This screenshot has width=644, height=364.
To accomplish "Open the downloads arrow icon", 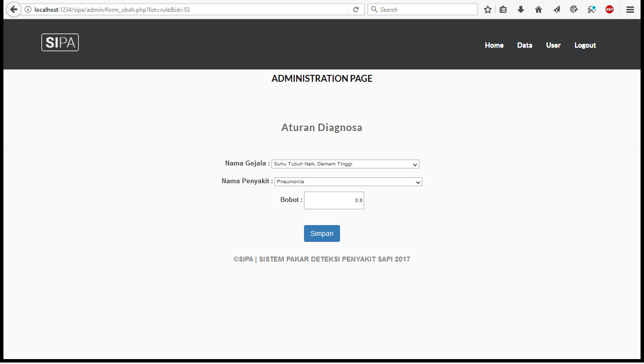I will pos(521,9).
